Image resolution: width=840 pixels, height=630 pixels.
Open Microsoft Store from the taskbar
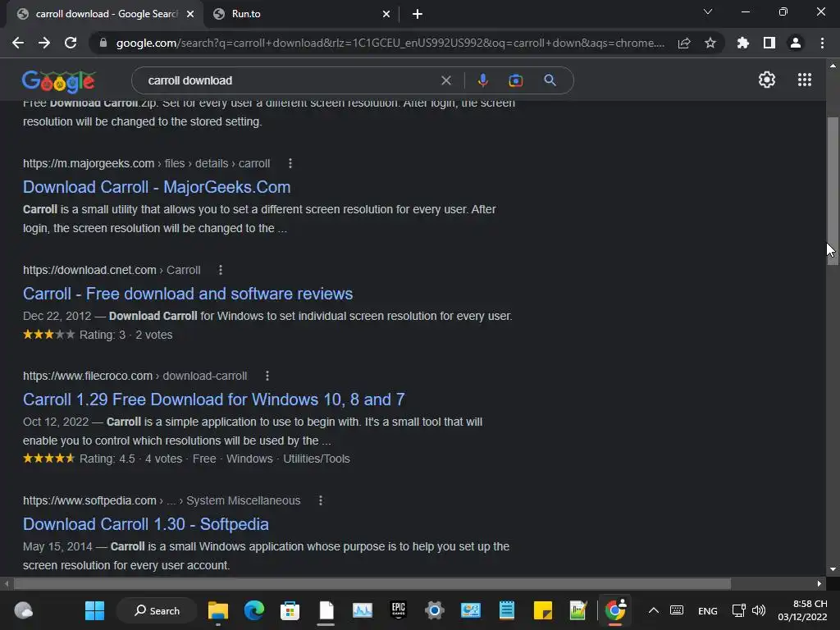pos(290,610)
